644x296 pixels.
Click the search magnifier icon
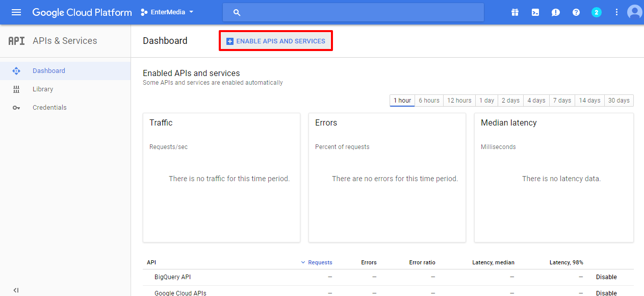[237, 12]
